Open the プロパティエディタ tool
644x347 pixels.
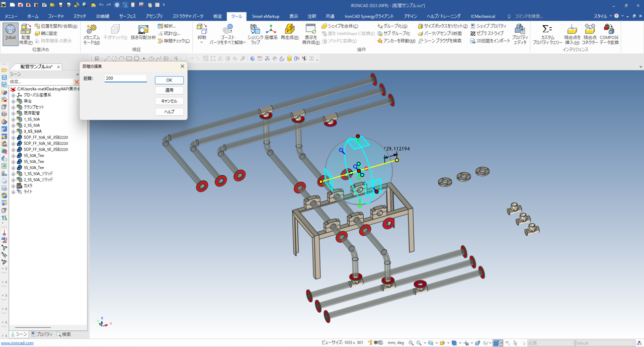(x=520, y=33)
